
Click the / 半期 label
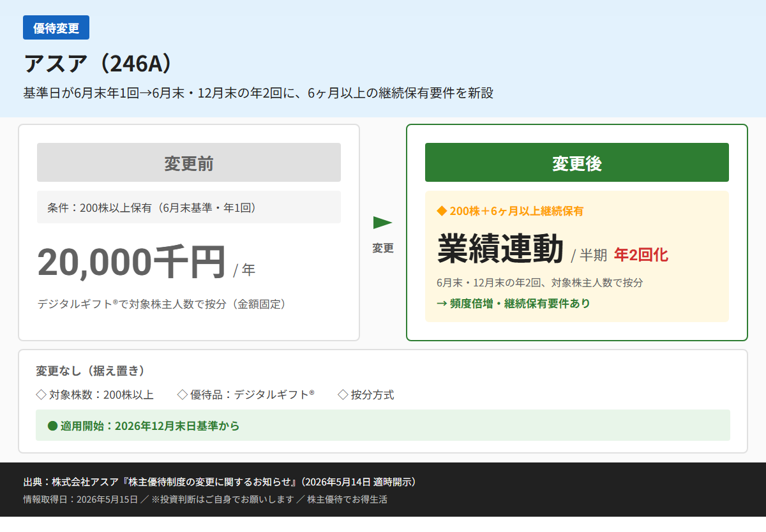point(589,256)
